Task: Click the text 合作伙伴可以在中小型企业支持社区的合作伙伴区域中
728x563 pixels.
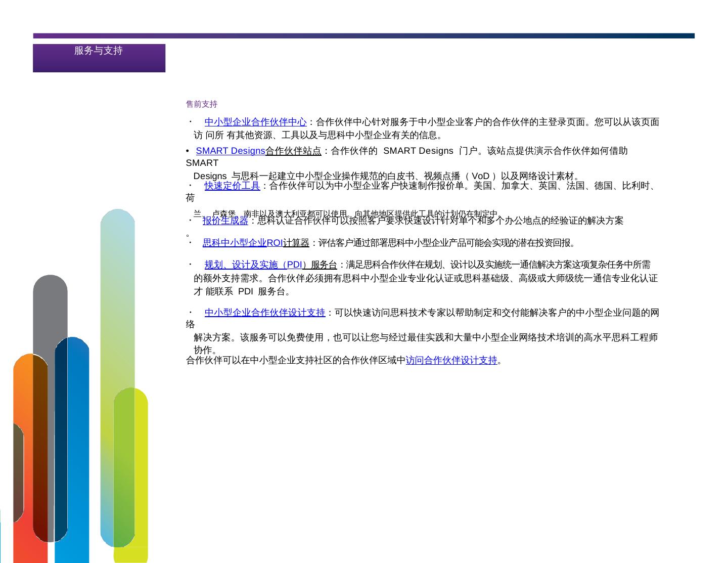Action: [x=296, y=360]
